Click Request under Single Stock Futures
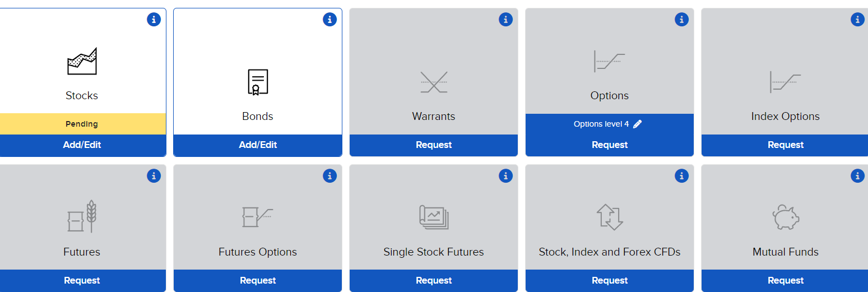 pos(434,281)
